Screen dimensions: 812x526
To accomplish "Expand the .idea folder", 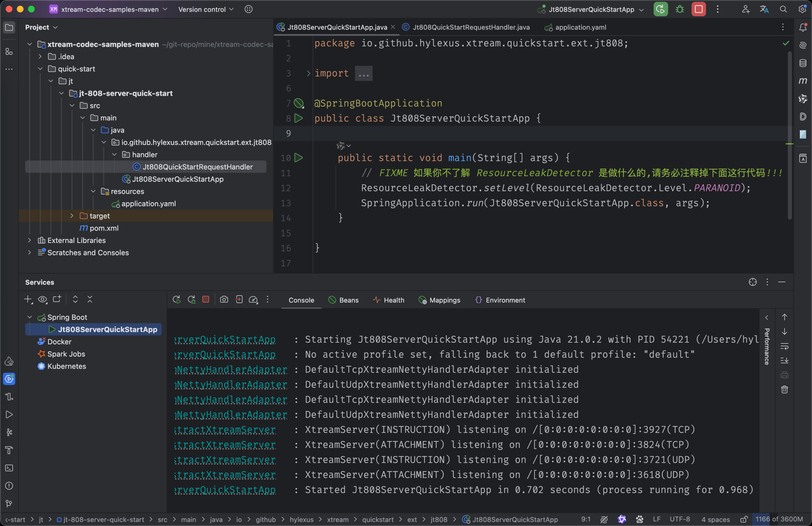I will [x=40, y=56].
